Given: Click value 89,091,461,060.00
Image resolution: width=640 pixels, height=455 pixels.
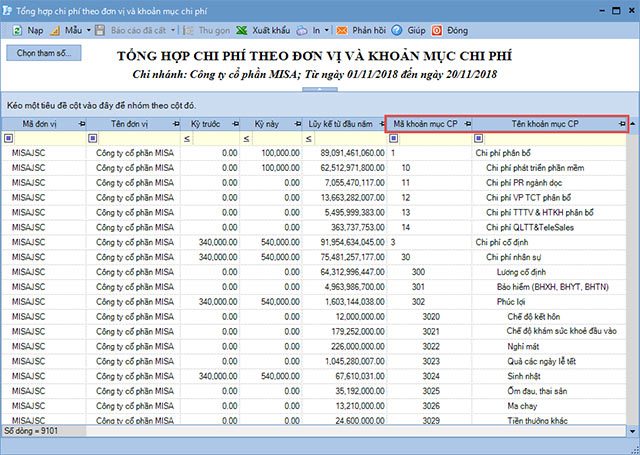Looking at the screenshot, I should (352, 153).
